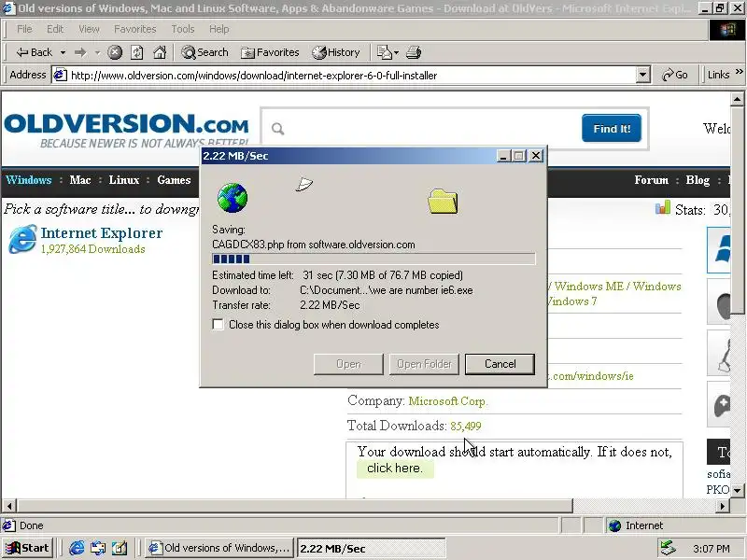
Task: Open the Forum link
Action: (x=651, y=180)
